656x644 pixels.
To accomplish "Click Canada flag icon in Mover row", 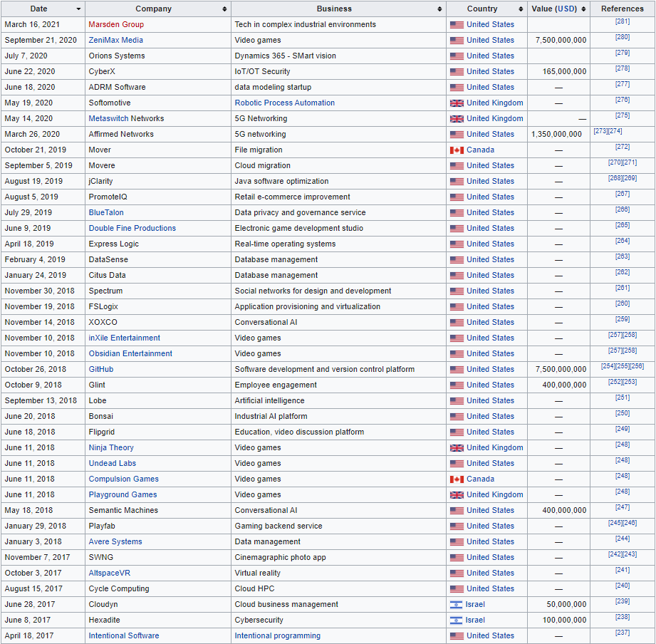I will 457,150.
